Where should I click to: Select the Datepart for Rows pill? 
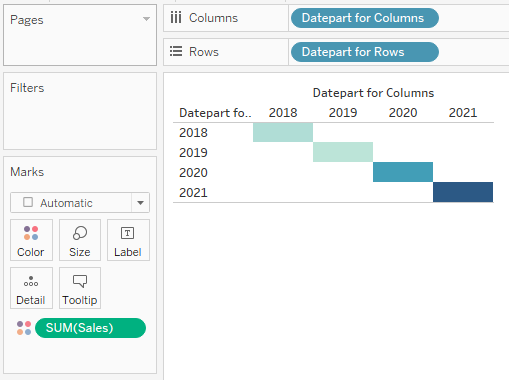point(365,52)
